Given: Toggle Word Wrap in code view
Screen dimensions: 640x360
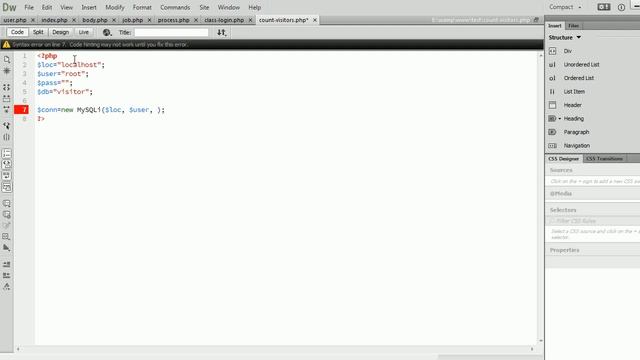Looking at the screenshot, I should [7, 176].
